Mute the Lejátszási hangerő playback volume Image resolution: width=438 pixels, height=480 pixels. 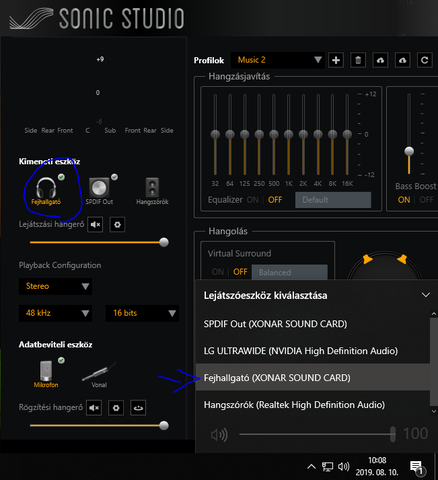pos(95,224)
